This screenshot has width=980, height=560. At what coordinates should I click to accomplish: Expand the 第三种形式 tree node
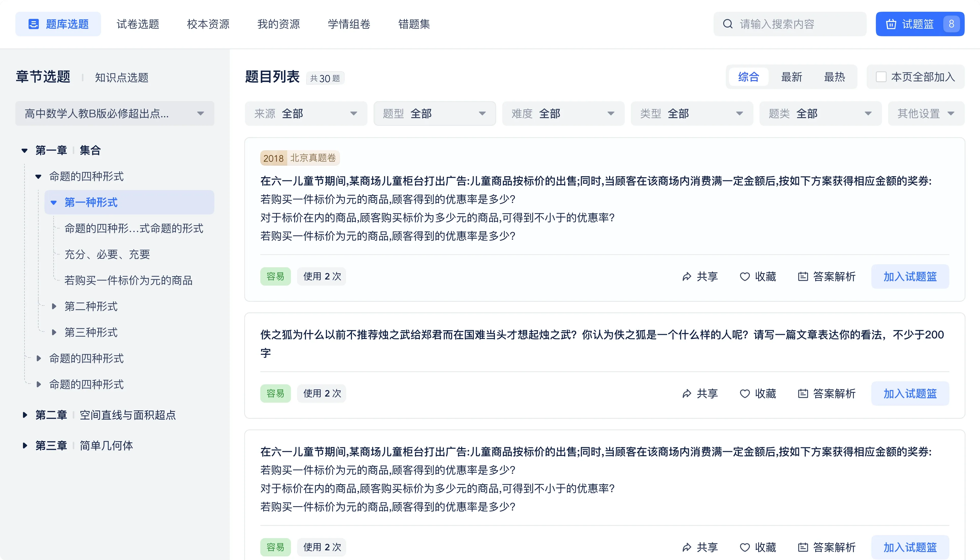pos(54,332)
